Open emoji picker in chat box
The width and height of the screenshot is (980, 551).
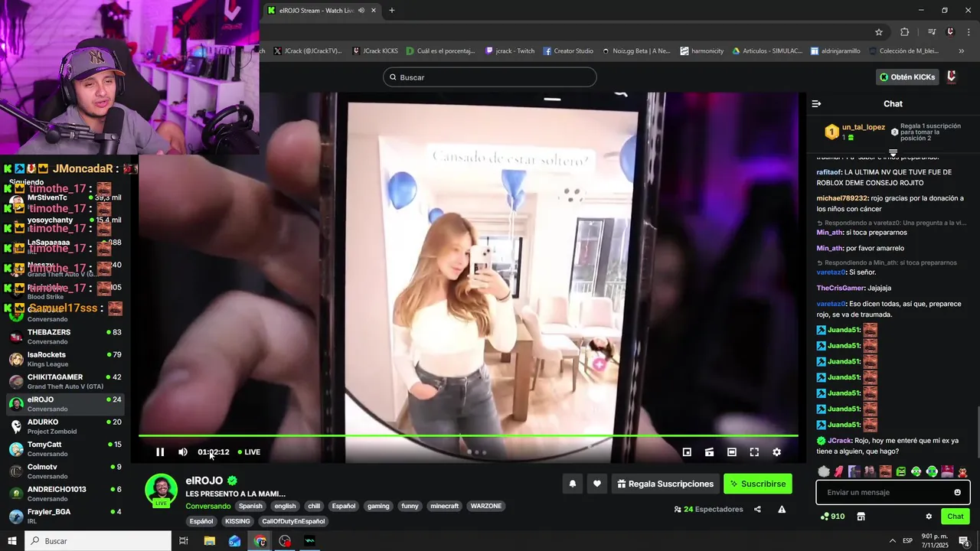click(957, 492)
